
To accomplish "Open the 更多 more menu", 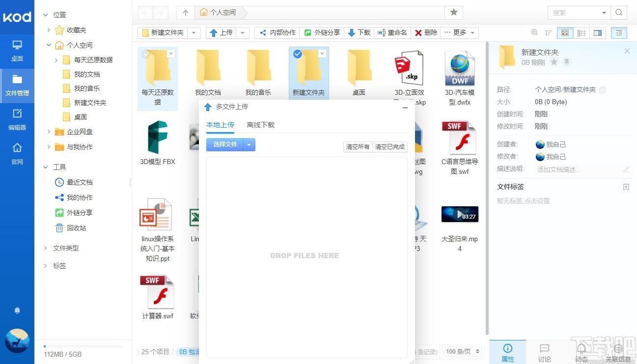I will point(460,33).
